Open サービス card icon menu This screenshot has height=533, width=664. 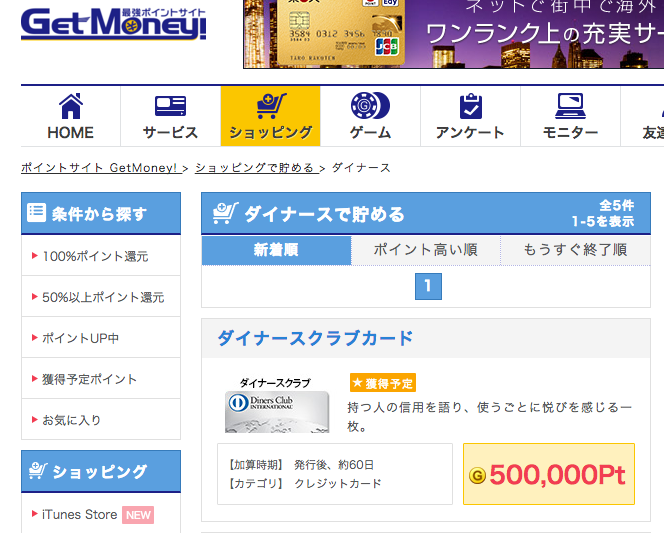pyautogui.click(x=170, y=106)
